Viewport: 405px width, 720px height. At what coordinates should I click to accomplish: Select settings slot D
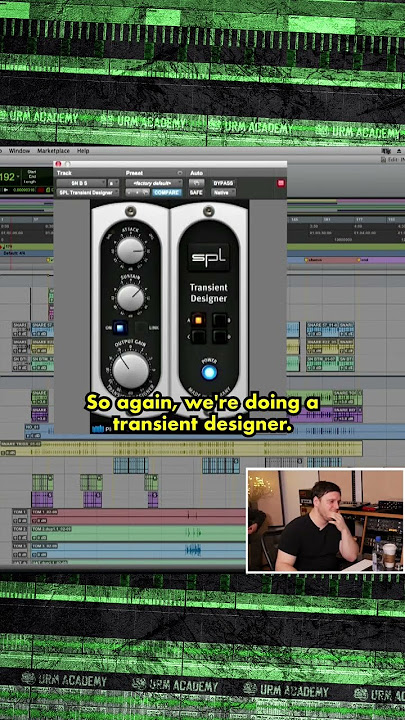(220, 337)
